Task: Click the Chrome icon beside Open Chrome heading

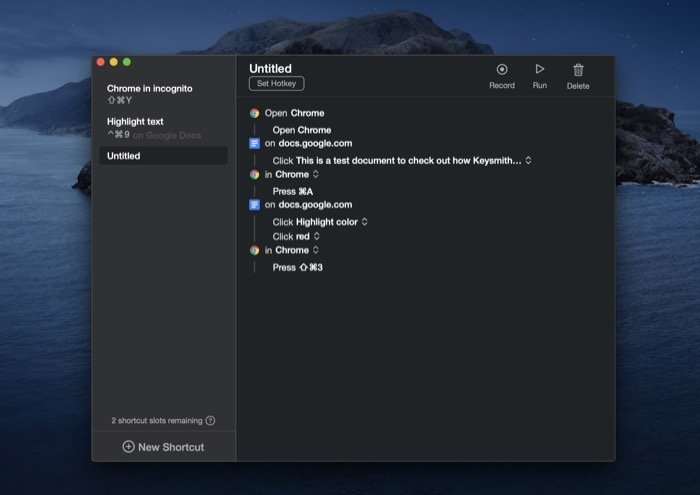Action: point(254,113)
